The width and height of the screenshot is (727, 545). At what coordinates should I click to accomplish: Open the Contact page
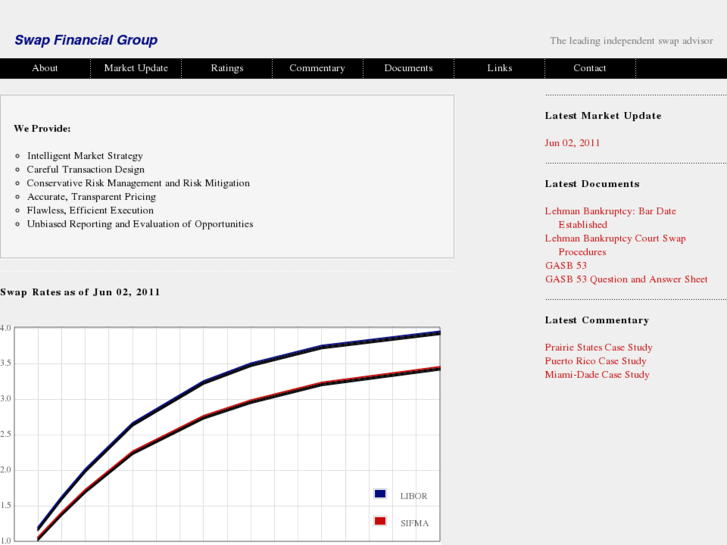click(x=589, y=68)
